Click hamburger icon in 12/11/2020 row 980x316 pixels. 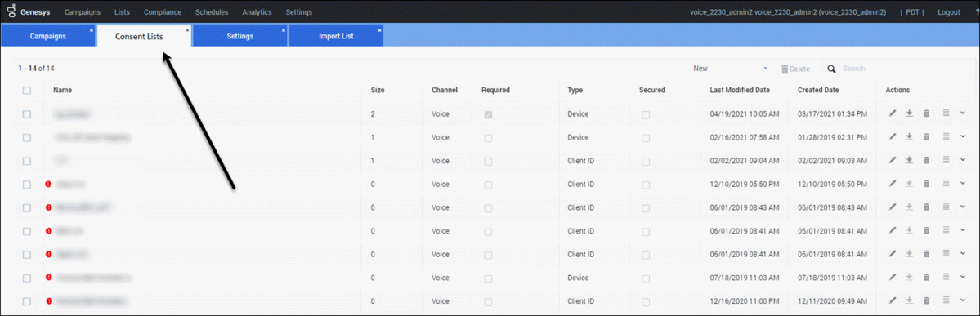[x=946, y=300]
